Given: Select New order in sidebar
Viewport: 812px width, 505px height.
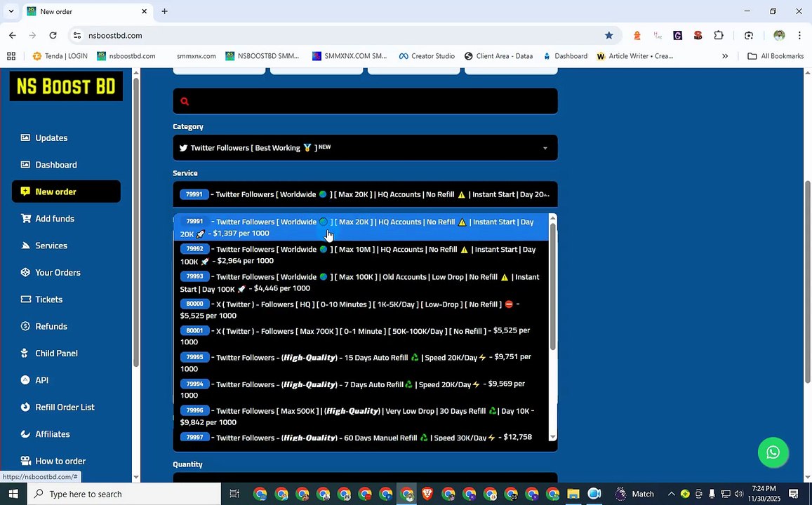Looking at the screenshot, I should pos(66,191).
